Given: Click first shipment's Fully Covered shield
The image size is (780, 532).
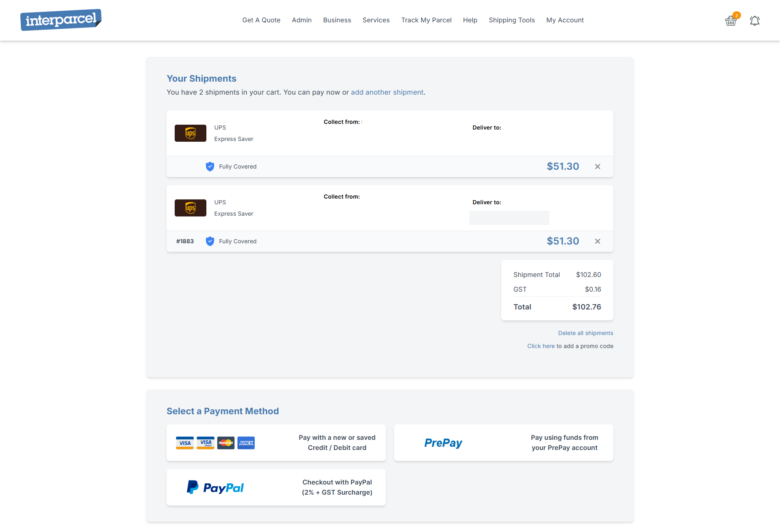Looking at the screenshot, I should (x=210, y=167).
